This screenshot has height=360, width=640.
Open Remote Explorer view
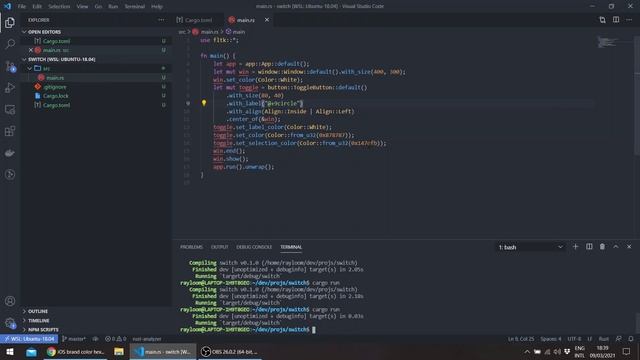(x=10, y=109)
